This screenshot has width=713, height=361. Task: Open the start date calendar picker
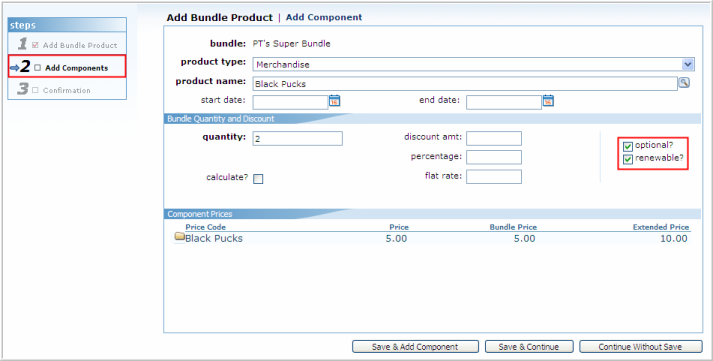click(x=334, y=100)
